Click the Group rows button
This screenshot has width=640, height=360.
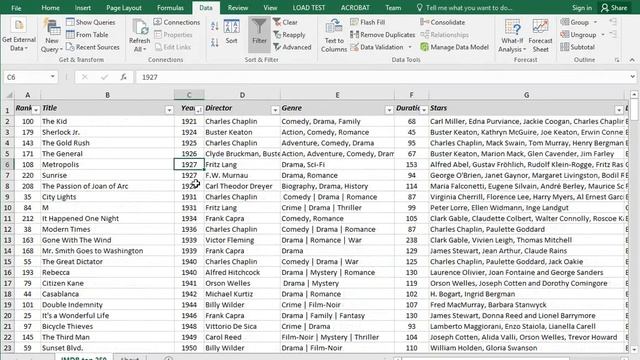pos(575,22)
